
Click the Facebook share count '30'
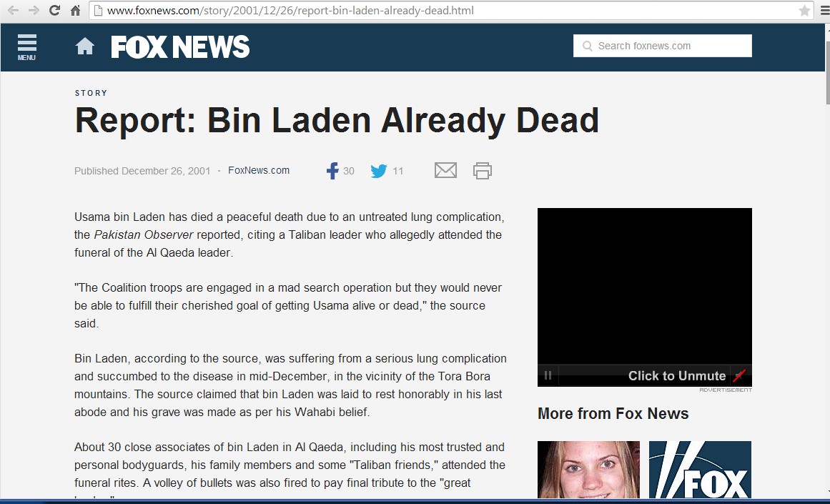pyautogui.click(x=349, y=171)
